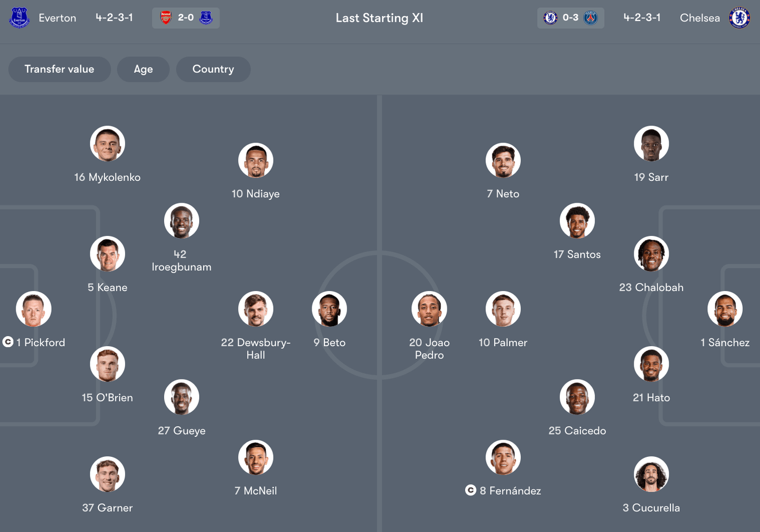
Task: Open the Arsenal 2-0 Everton match
Action: coord(186,17)
